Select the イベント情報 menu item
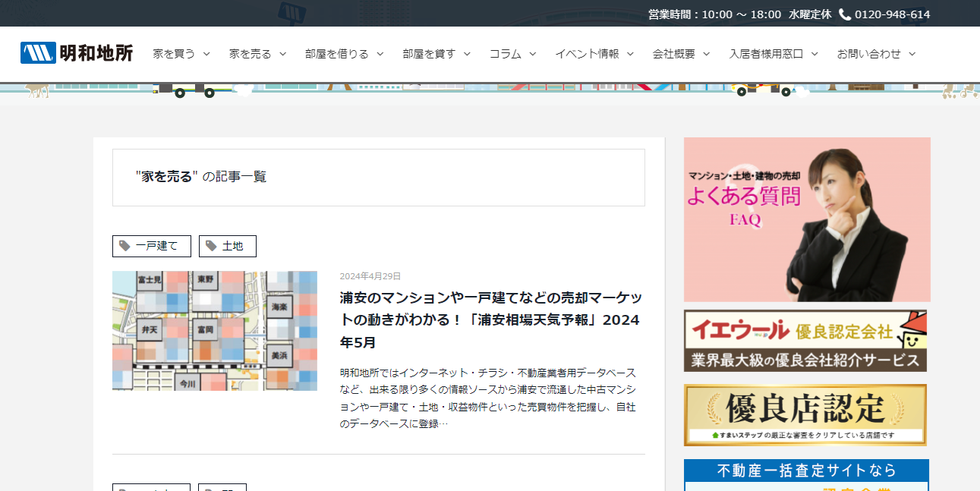Image resolution: width=980 pixels, height=491 pixels. click(x=587, y=54)
